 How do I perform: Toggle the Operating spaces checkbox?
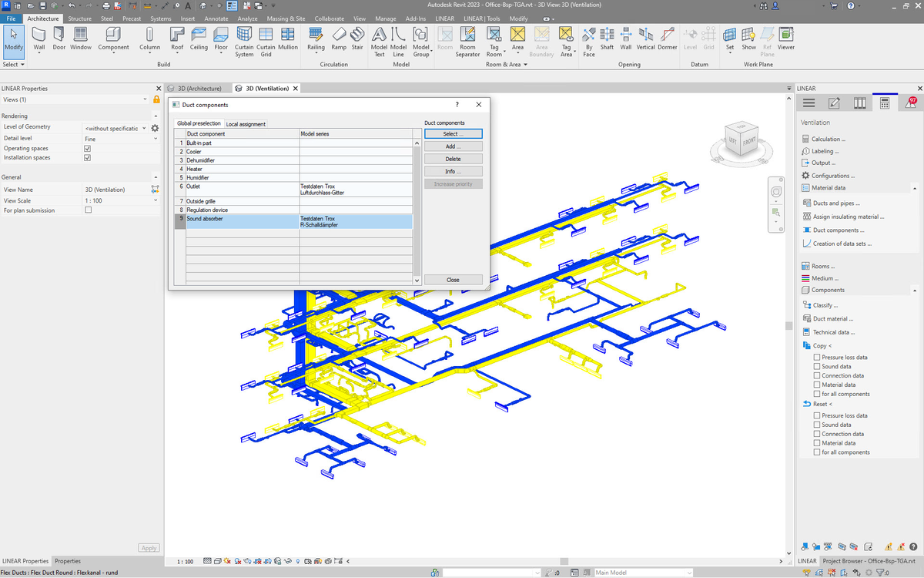87,148
